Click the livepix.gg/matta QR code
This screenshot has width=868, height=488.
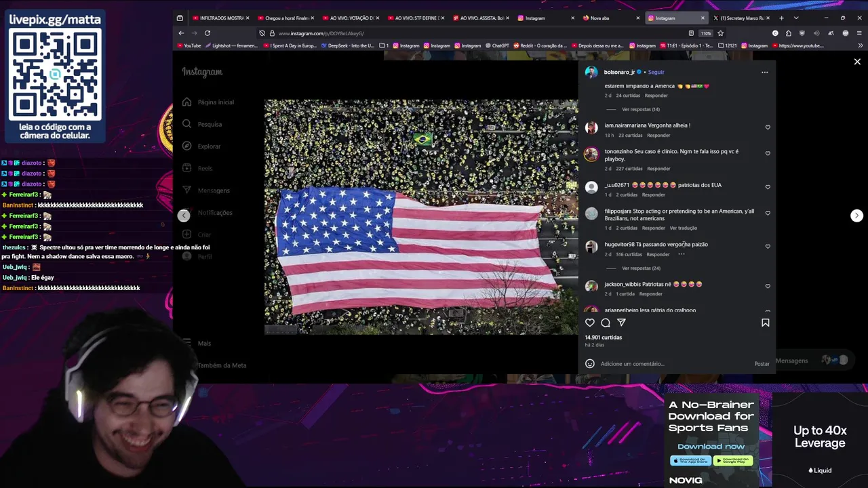pos(56,73)
